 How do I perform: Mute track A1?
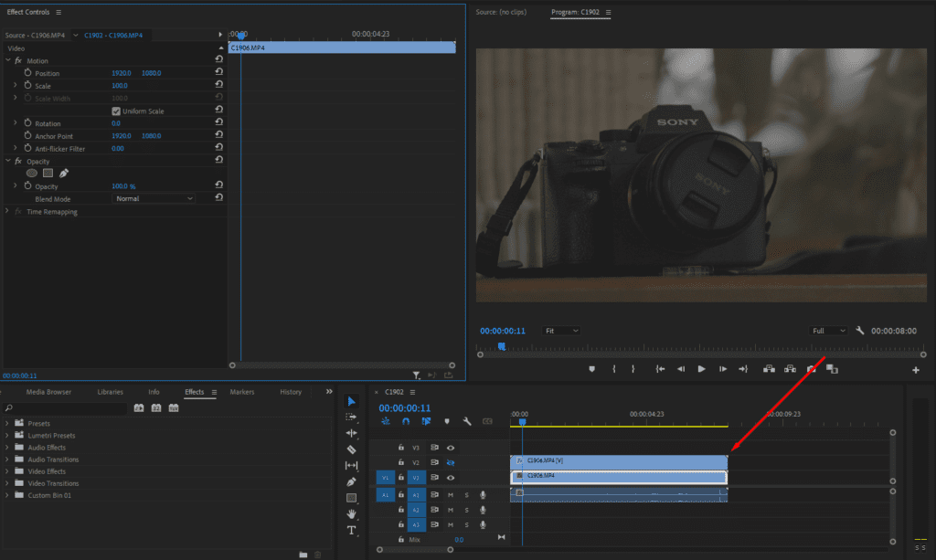tap(451, 494)
